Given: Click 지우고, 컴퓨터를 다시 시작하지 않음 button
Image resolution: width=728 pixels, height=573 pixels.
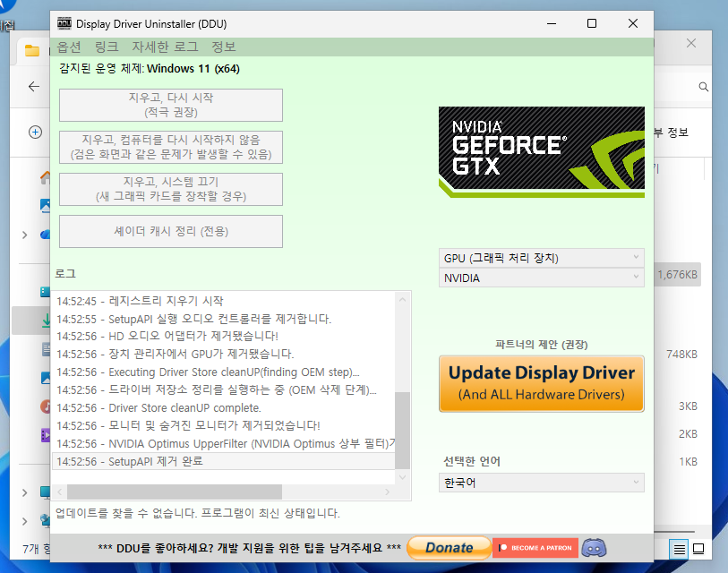Looking at the screenshot, I should click(x=171, y=147).
